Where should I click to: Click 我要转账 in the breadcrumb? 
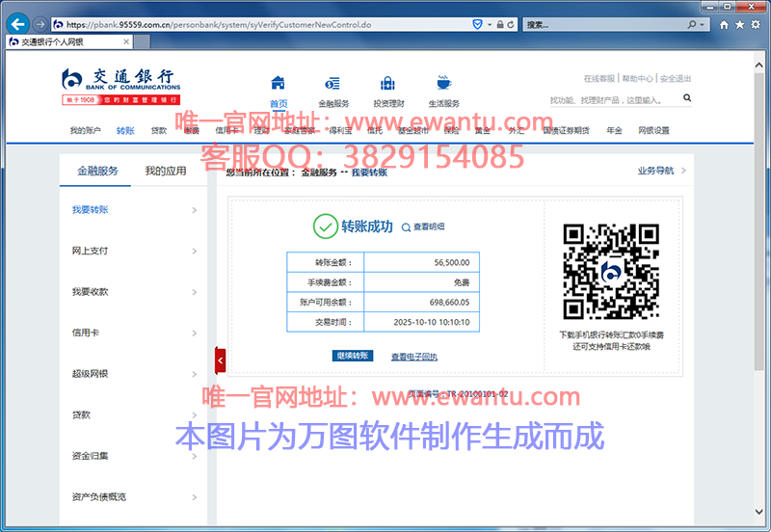(x=369, y=173)
